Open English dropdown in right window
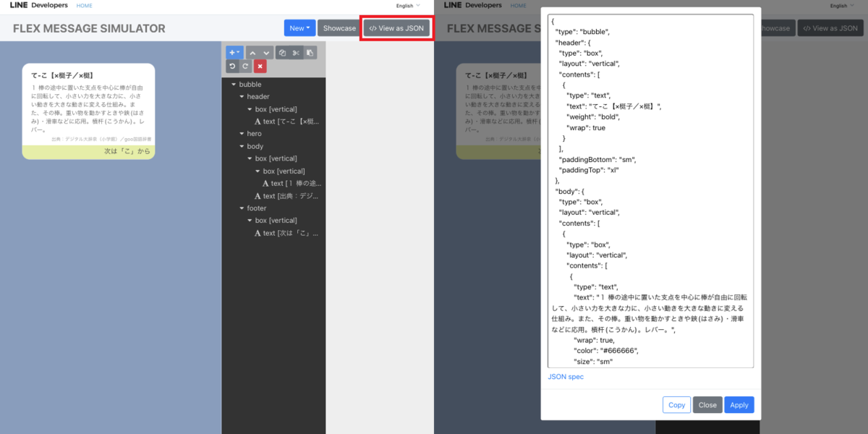 [841, 6]
